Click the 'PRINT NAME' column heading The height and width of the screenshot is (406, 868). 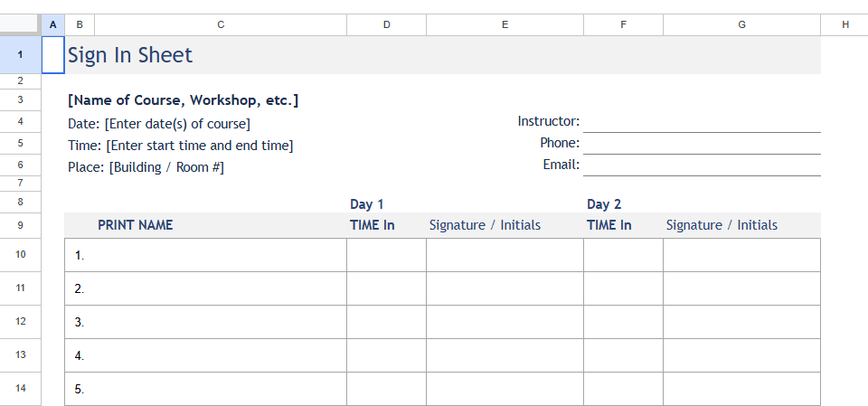click(136, 225)
